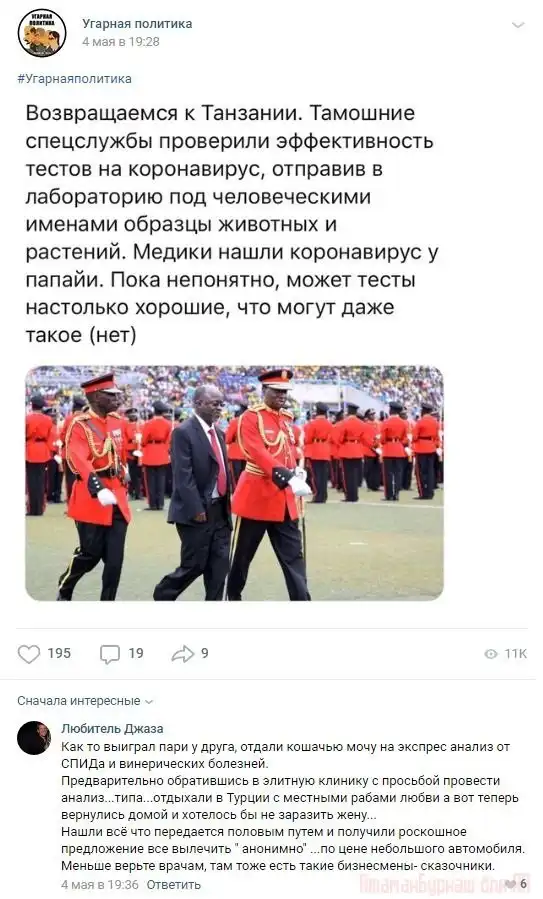Open the comment timestamp 4 мая в 19:36
Viewport: 543px width, 899px height.
pyautogui.click(x=100, y=885)
